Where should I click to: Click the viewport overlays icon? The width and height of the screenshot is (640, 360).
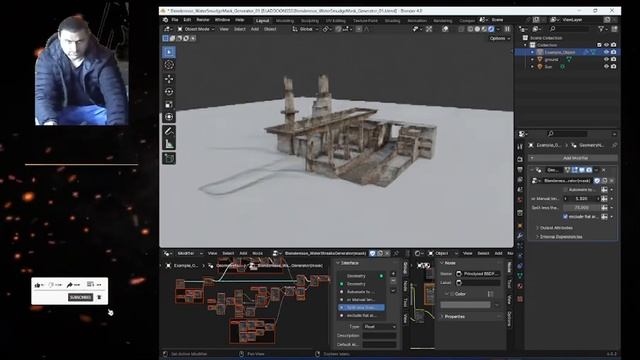(x=445, y=29)
